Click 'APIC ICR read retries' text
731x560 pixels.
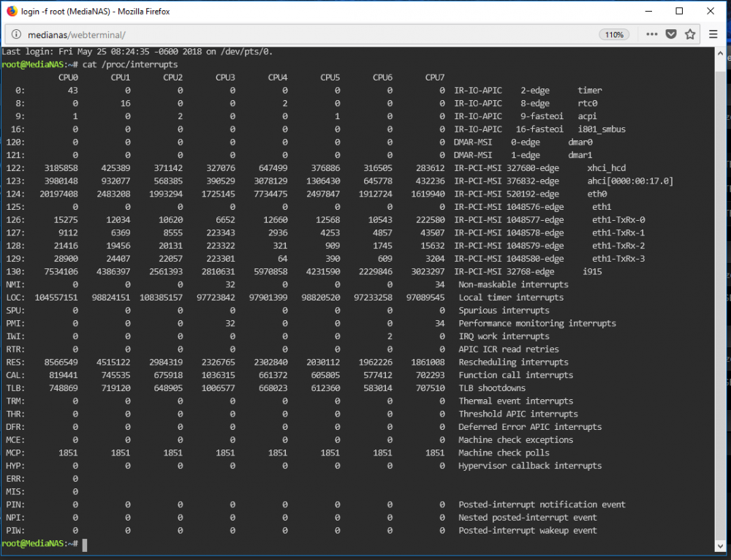tap(509, 349)
